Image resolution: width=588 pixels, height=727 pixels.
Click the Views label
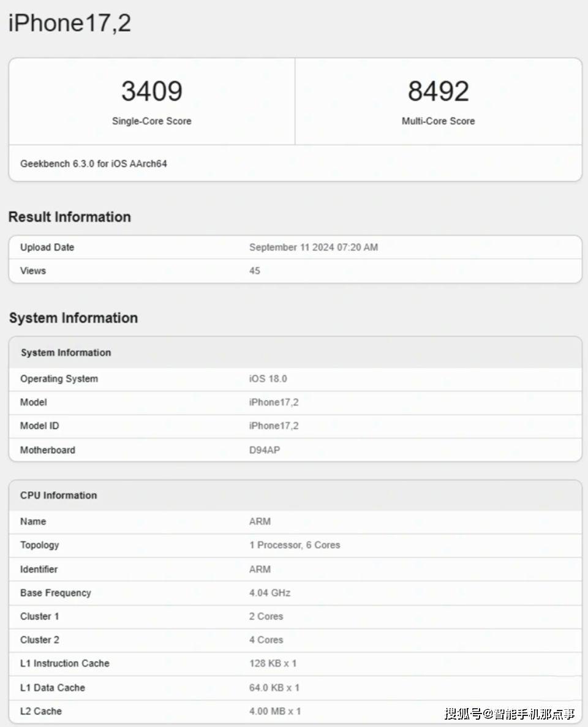33,271
